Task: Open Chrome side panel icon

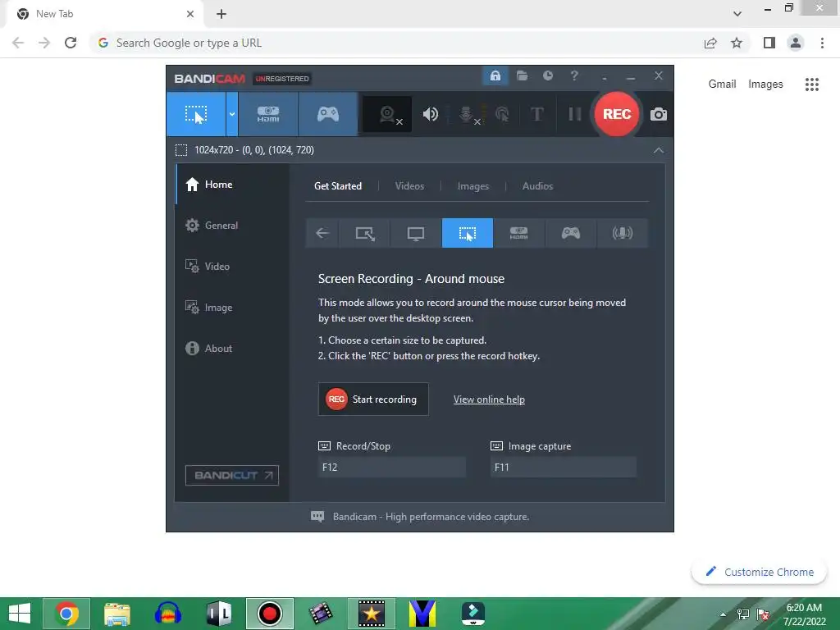Action: point(769,43)
